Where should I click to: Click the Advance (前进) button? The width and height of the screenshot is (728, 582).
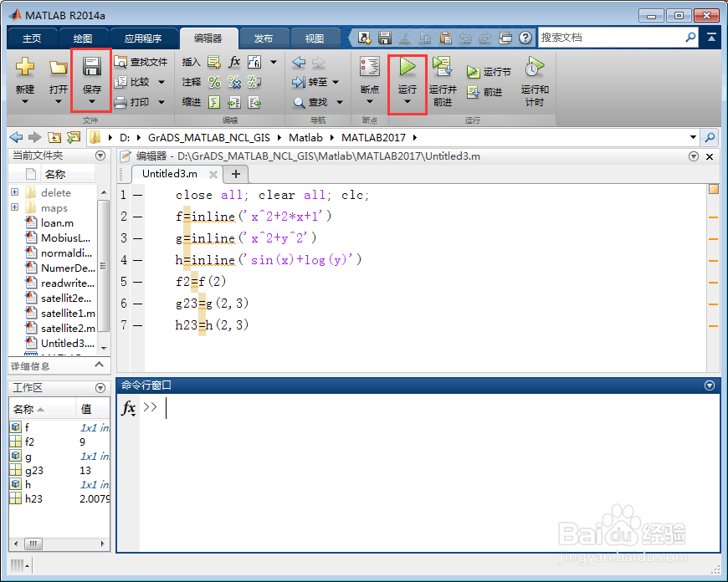coord(484,92)
